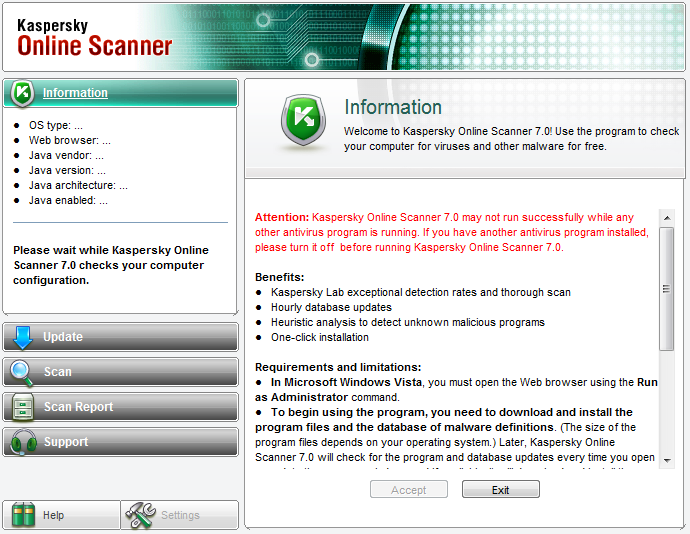
Task: Click "Hourly database updates" bullet
Action: pos(331,307)
